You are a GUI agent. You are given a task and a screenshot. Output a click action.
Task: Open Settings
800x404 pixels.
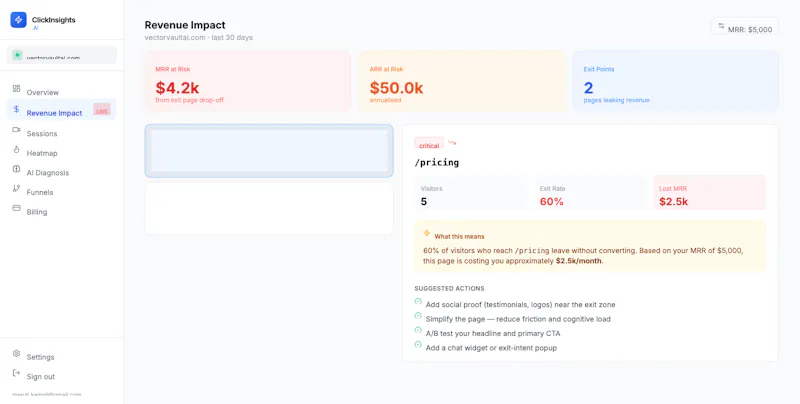[61, 357]
